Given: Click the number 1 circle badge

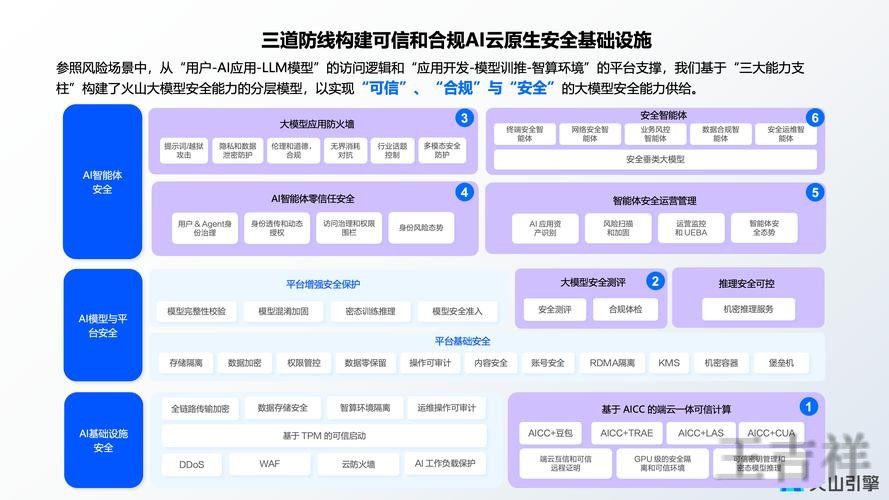Looking at the screenshot, I should pos(809,406).
